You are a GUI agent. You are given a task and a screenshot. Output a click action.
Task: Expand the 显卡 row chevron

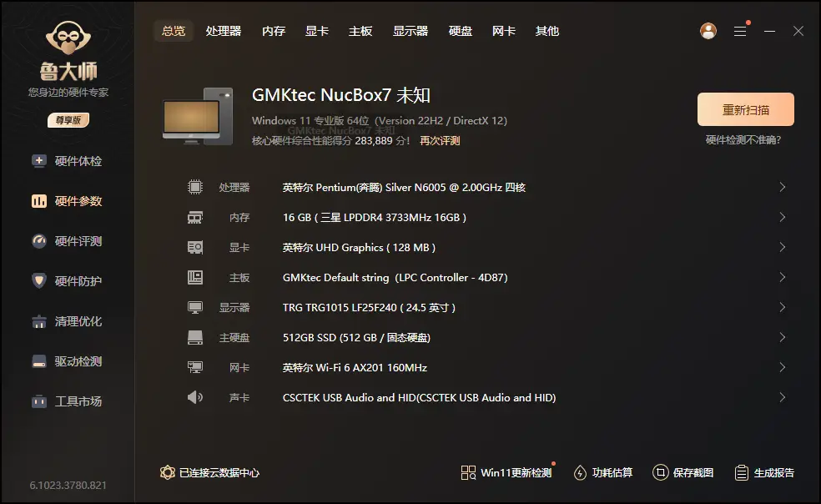coord(783,247)
